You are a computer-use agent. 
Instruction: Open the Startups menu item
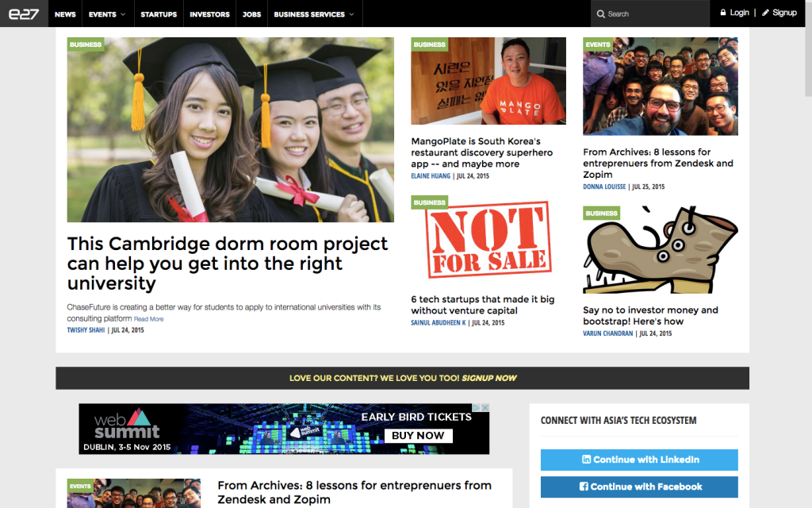click(x=159, y=14)
